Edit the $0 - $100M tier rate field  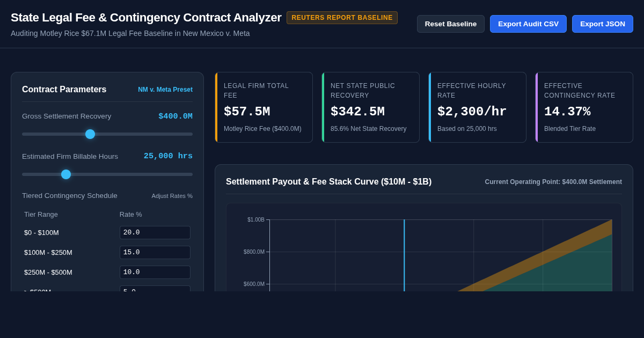[x=155, y=232]
